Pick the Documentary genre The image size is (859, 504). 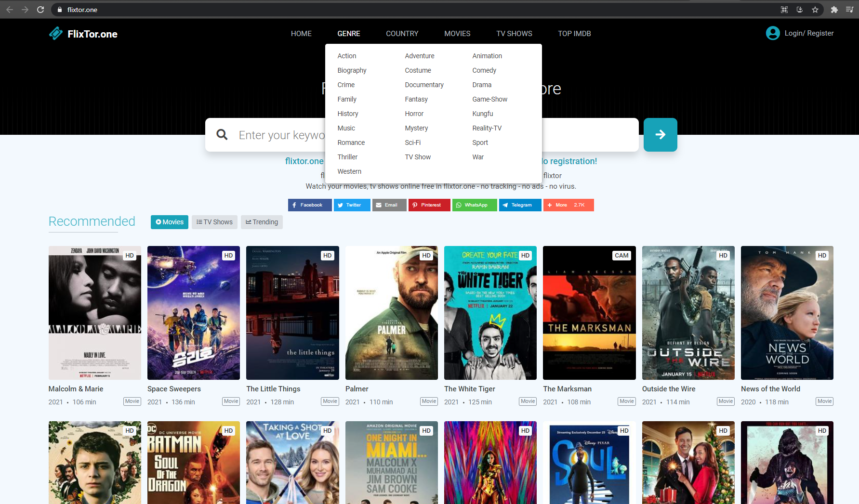pos(424,85)
